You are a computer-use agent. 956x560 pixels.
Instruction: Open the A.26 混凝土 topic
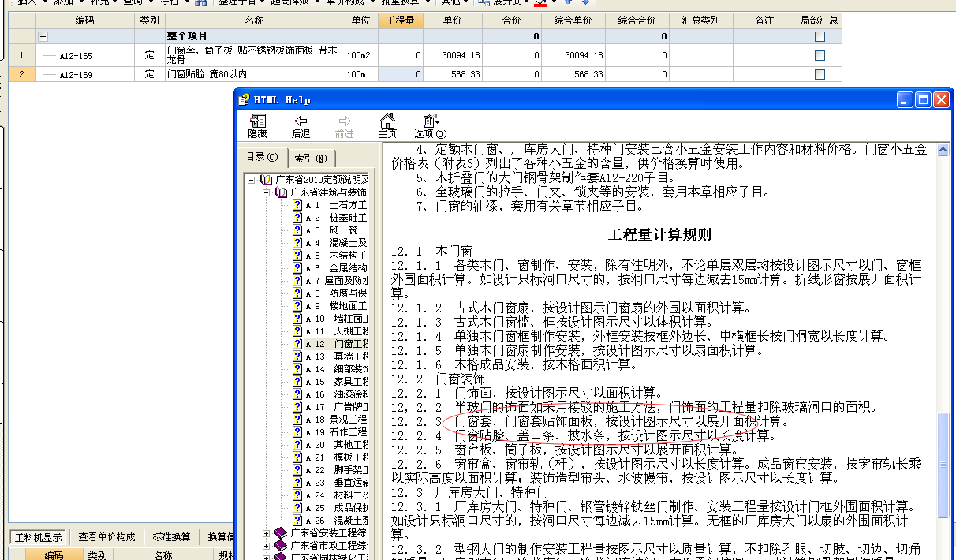click(x=335, y=521)
